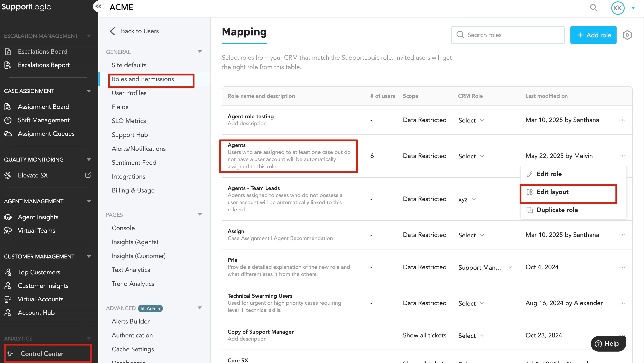The height and width of the screenshot is (363, 644).
Task: Collapse the GENERAL section arrow
Action: coord(200,52)
